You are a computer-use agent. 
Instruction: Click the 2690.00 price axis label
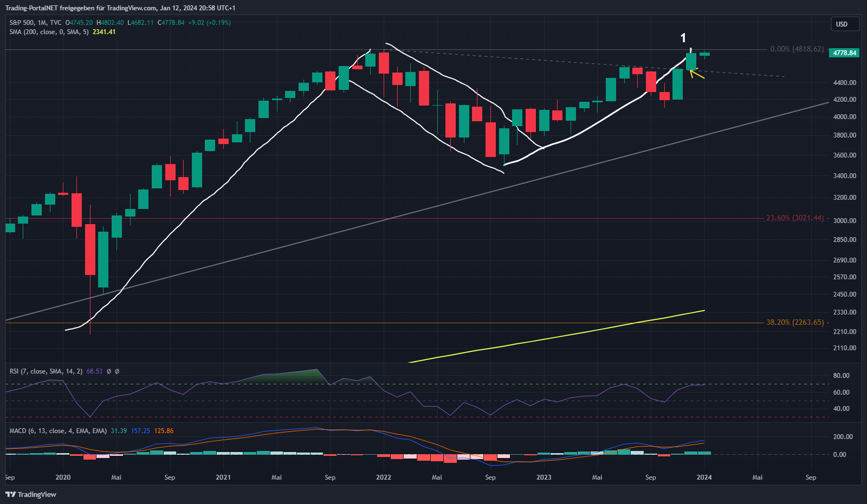845,260
